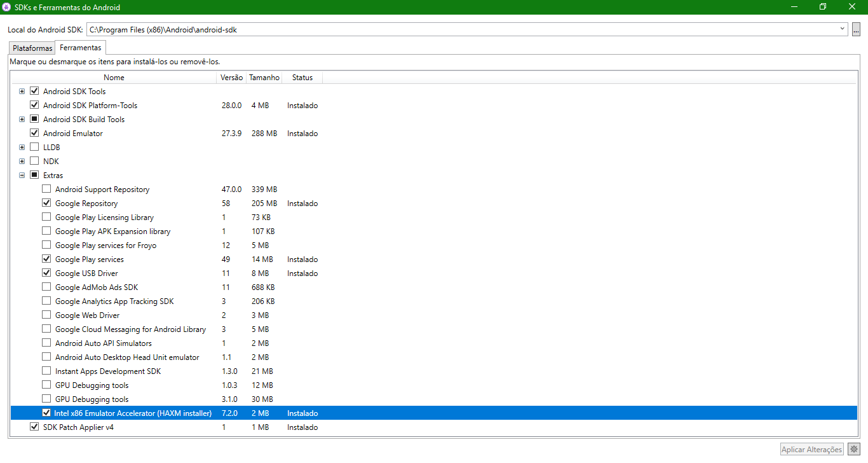
Task: Open the gear settings icon beside Aplicar Alterações
Action: coord(854,449)
